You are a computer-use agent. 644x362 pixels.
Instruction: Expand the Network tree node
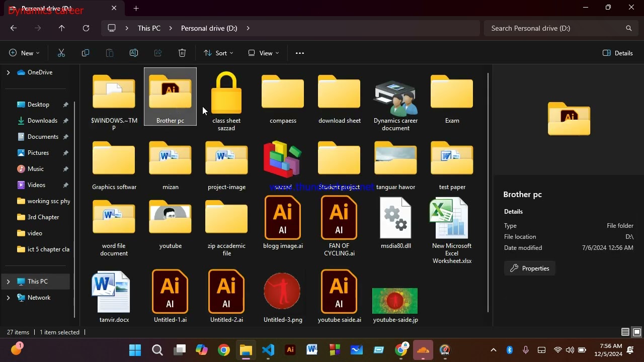point(8,298)
